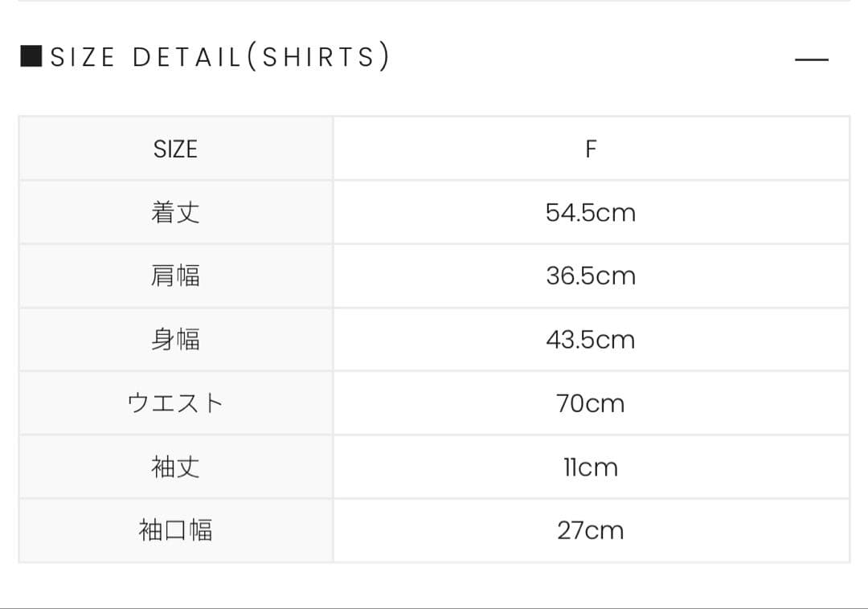Click the ウエスト row label
868x609 pixels.
(x=175, y=403)
